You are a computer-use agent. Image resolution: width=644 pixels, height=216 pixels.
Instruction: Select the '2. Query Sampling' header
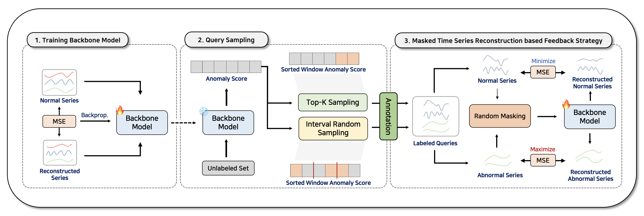pos(226,40)
